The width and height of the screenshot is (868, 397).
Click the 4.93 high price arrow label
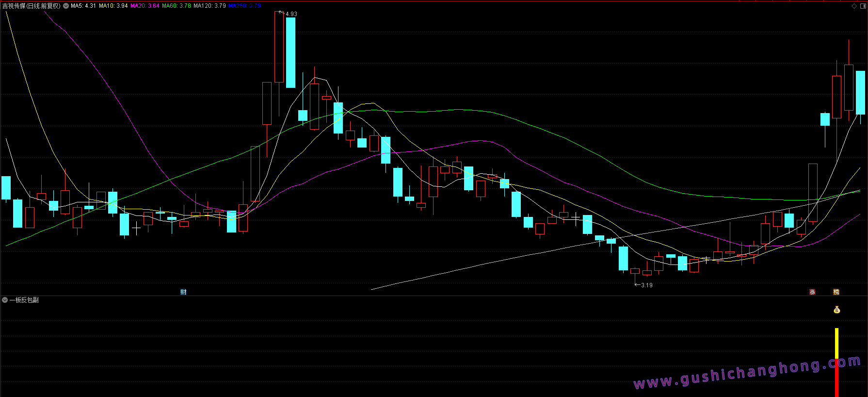[290, 14]
